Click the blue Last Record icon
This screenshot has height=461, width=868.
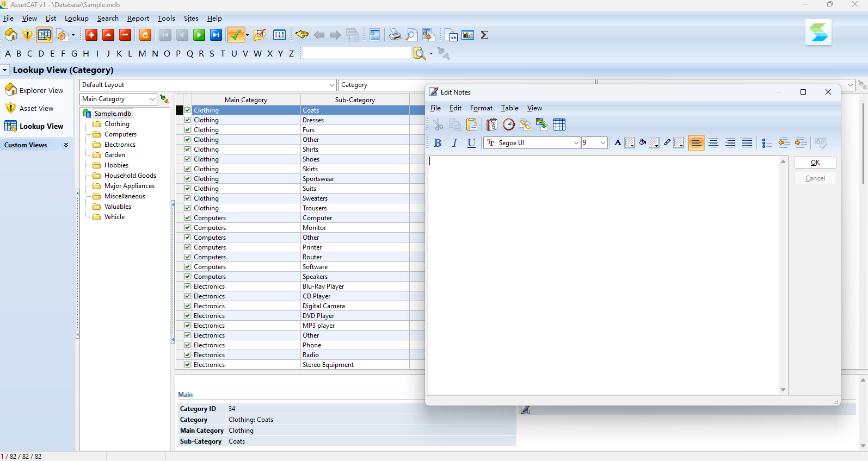click(x=216, y=35)
